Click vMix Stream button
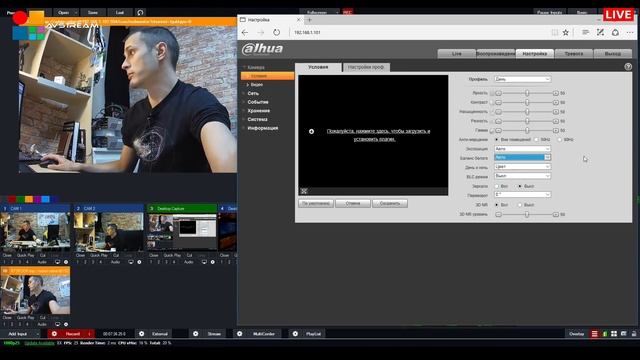 pos(214,334)
